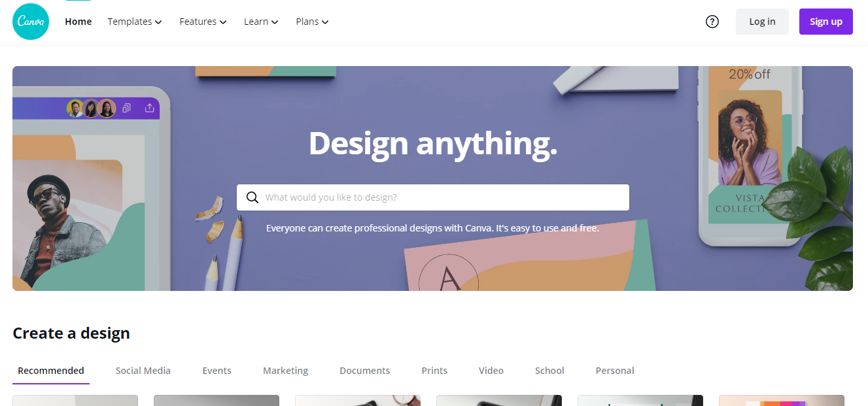Go to the Home menu item
The width and height of the screenshot is (868, 406).
coord(78,22)
